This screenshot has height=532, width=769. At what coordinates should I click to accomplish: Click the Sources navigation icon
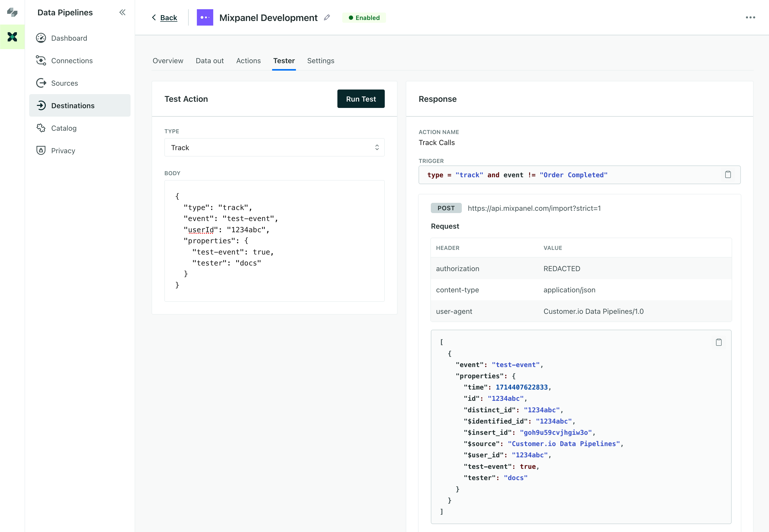coord(40,82)
